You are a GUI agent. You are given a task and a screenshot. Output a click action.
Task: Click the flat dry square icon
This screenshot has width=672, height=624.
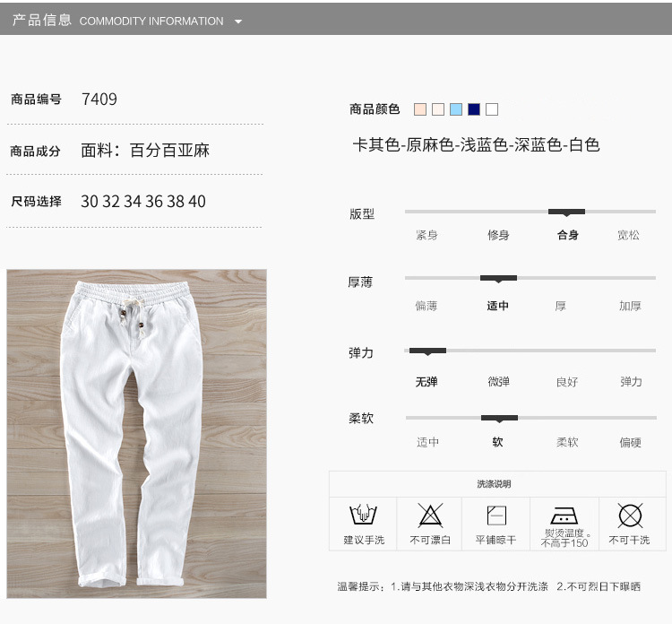click(496, 516)
